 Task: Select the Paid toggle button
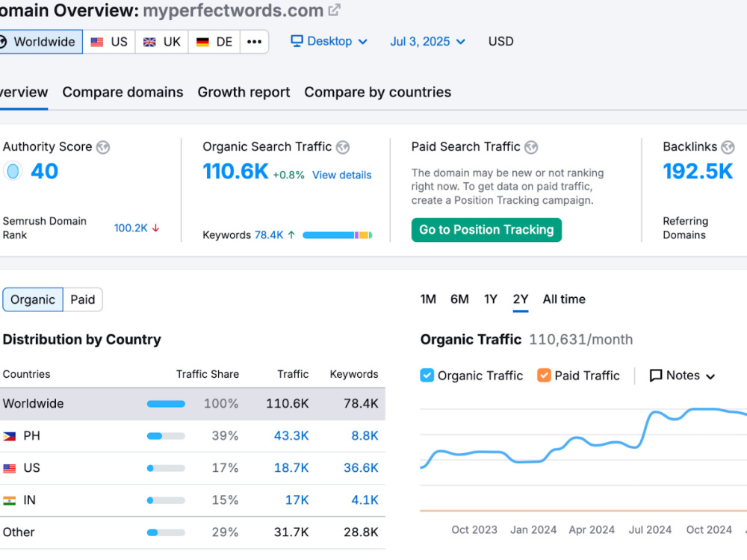82,299
